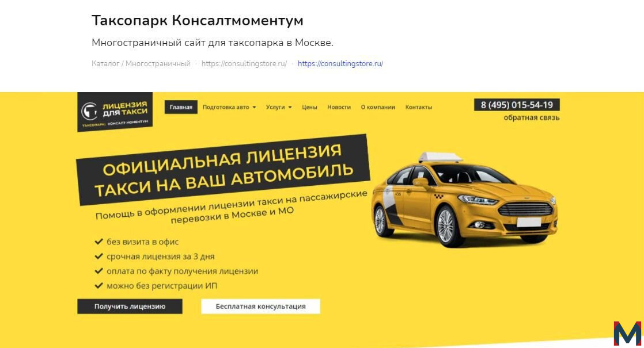Expand the Подготовка авто dropdown arrow
The width and height of the screenshot is (644, 348).
point(254,108)
